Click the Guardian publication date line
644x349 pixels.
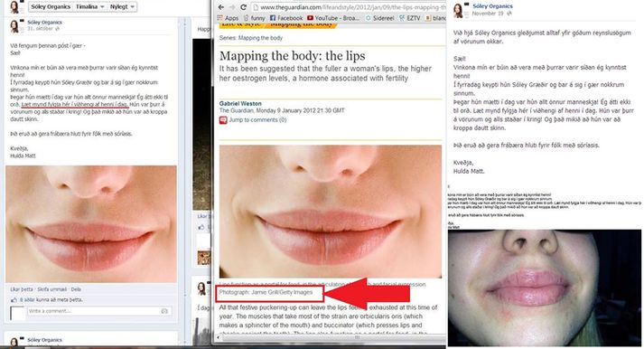pos(282,110)
